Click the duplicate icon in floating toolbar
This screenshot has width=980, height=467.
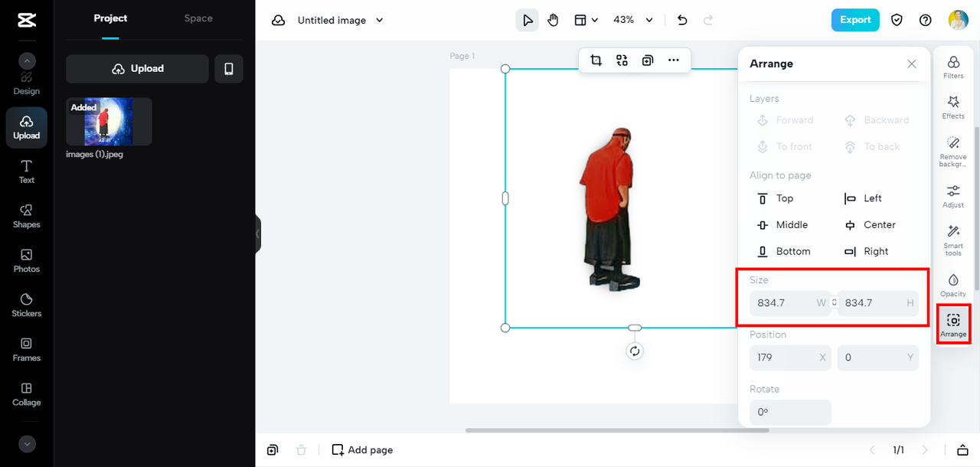pos(648,60)
